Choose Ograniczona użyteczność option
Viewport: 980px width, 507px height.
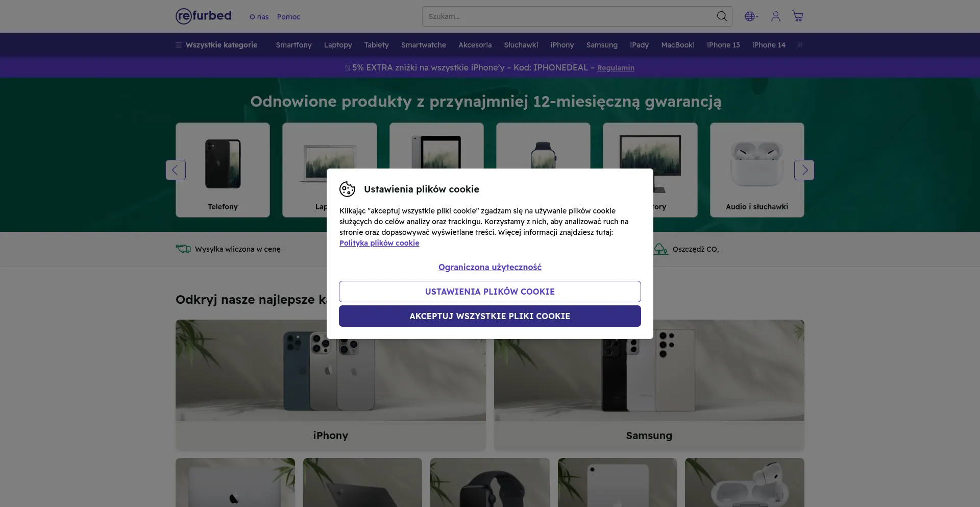pos(490,267)
